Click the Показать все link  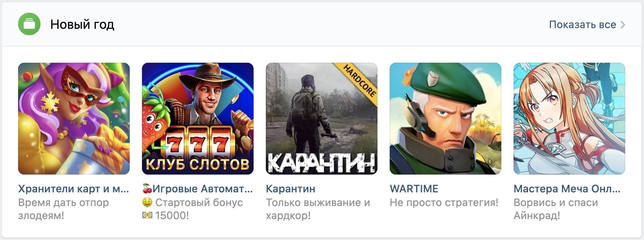[x=582, y=25]
